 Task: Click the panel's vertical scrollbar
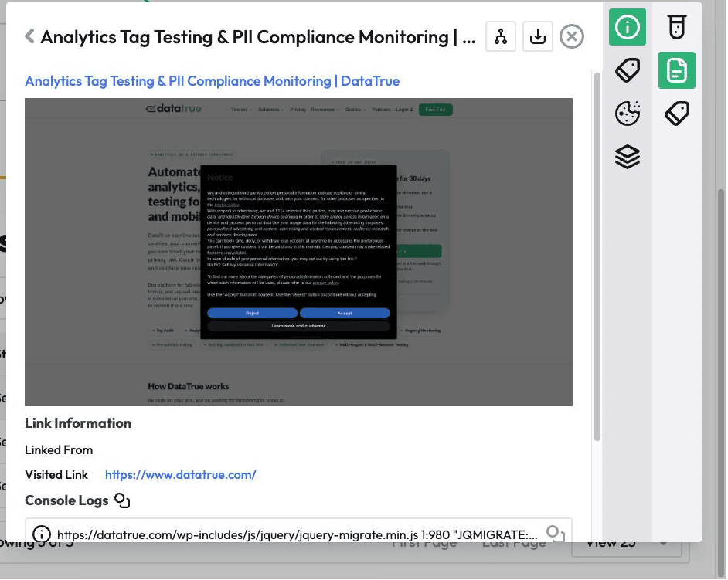pyautogui.click(x=597, y=256)
